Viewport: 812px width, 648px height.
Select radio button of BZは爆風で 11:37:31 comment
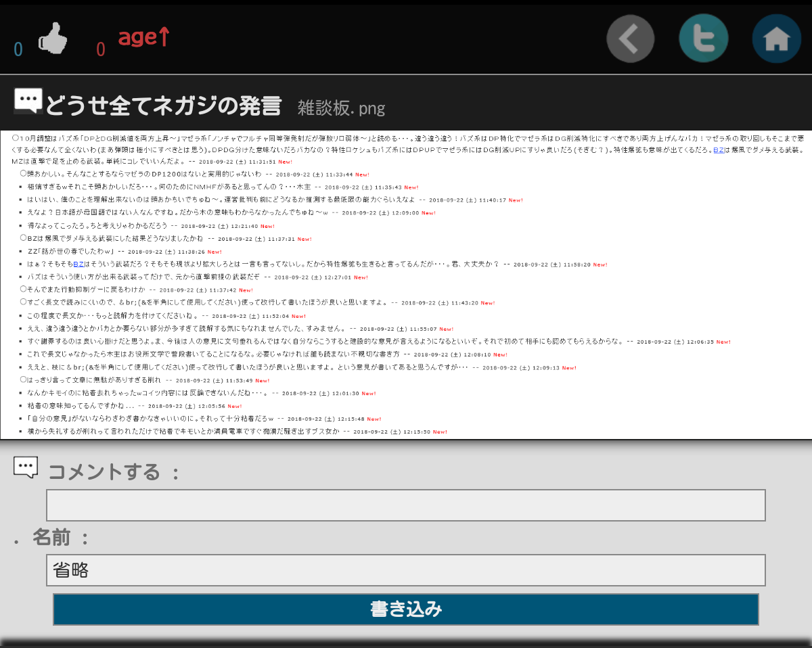tap(23, 238)
